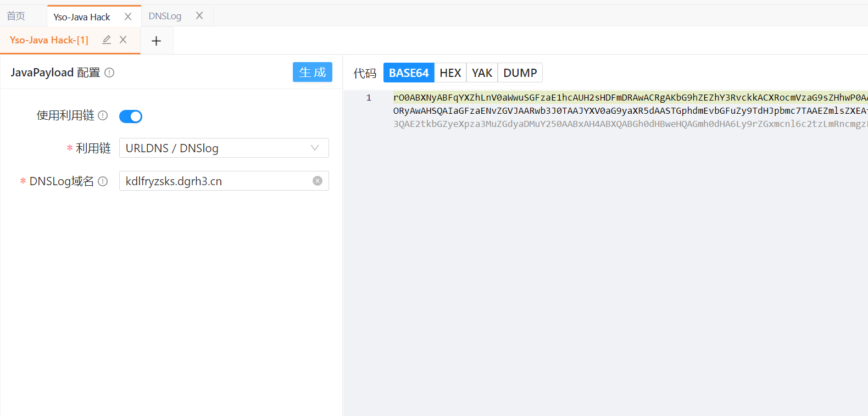Viewport: 868px width, 416px height.
Task: Toggle the 使用利用链 switch
Action: [131, 117]
